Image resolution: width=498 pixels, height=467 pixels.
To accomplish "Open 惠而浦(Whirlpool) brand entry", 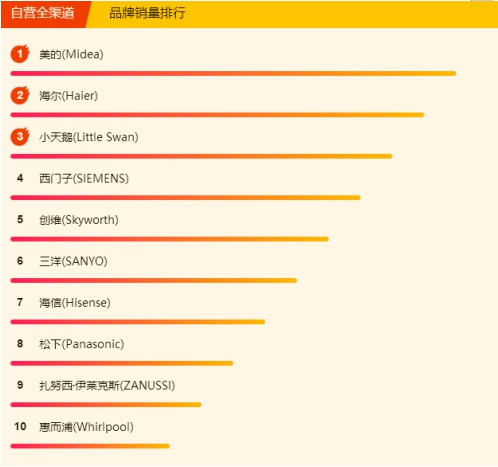I will click(86, 427).
